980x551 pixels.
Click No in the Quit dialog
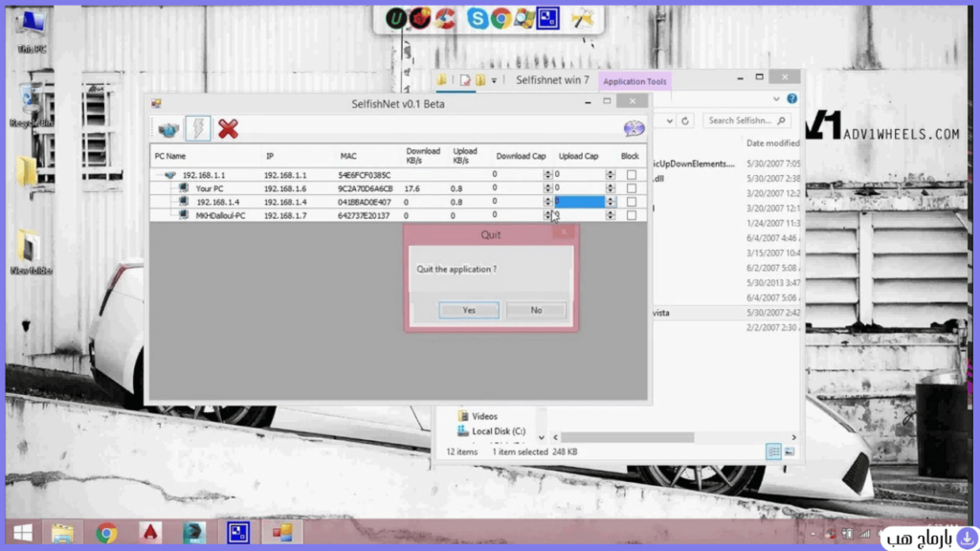(536, 311)
